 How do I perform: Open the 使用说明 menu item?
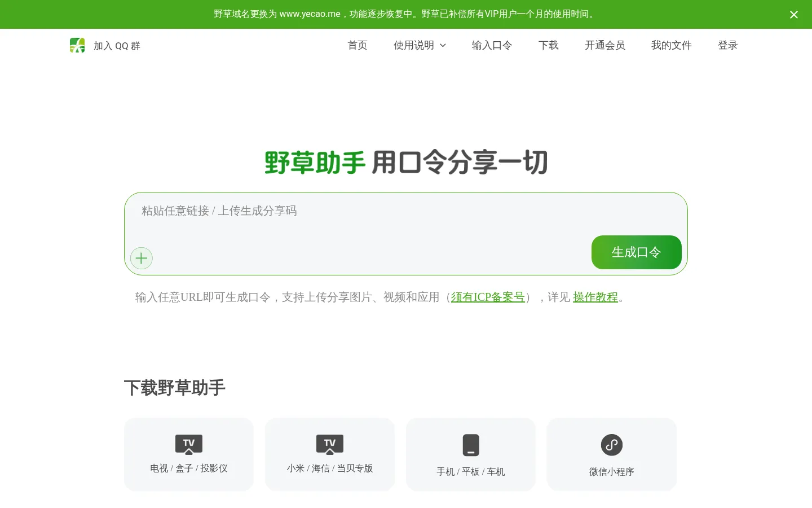(414, 45)
